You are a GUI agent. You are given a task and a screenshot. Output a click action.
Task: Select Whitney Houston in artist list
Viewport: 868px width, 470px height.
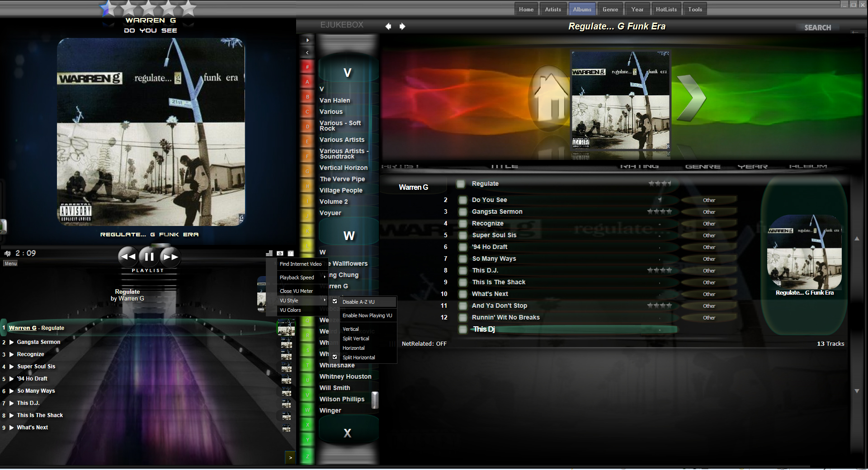pos(345,376)
